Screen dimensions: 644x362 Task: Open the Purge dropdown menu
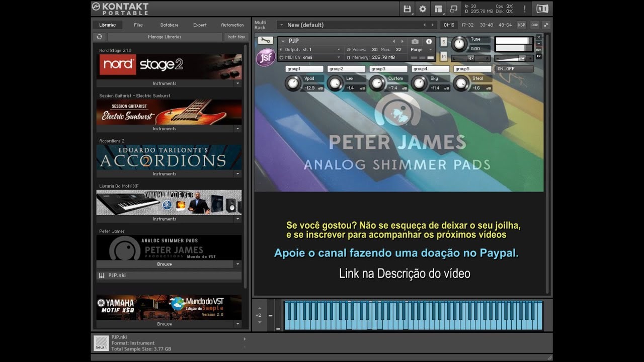point(421,50)
